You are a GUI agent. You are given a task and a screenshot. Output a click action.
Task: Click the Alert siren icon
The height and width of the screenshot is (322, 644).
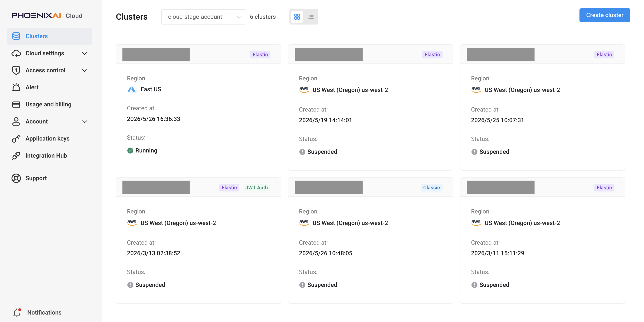click(16, 87)
